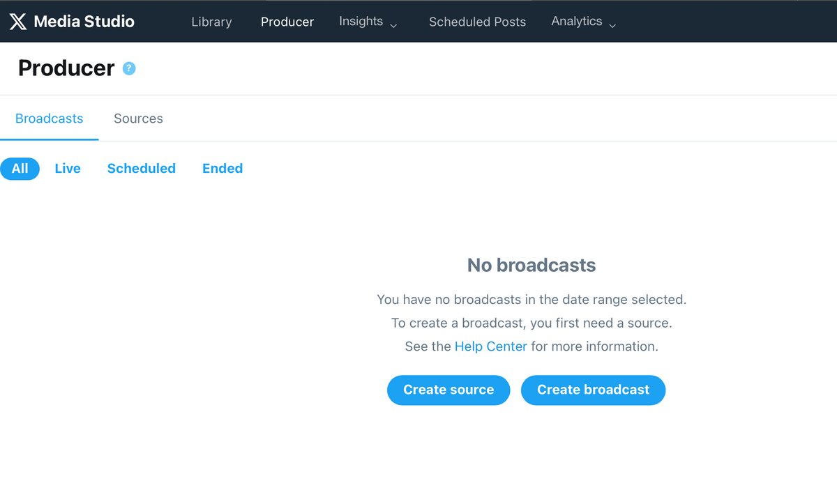Expand the Analytics dropdown chevron
This screenshot has height=504, width=837.
612,26
